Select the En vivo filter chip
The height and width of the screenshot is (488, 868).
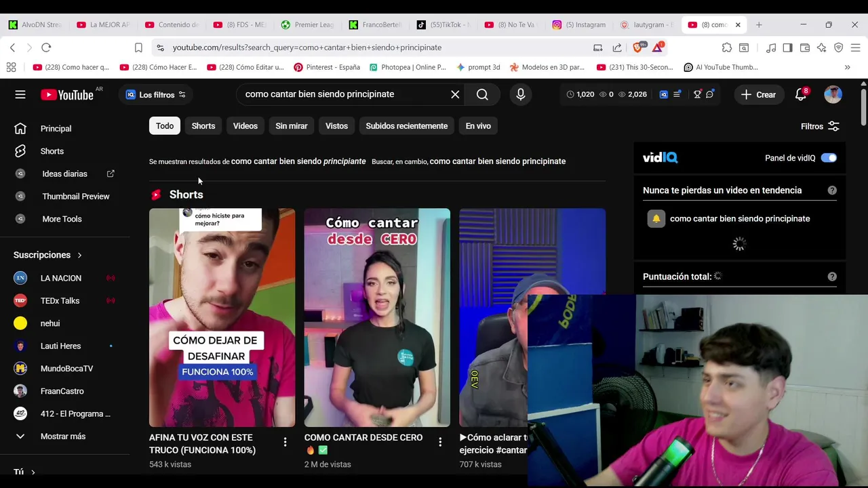pos(478,126)
